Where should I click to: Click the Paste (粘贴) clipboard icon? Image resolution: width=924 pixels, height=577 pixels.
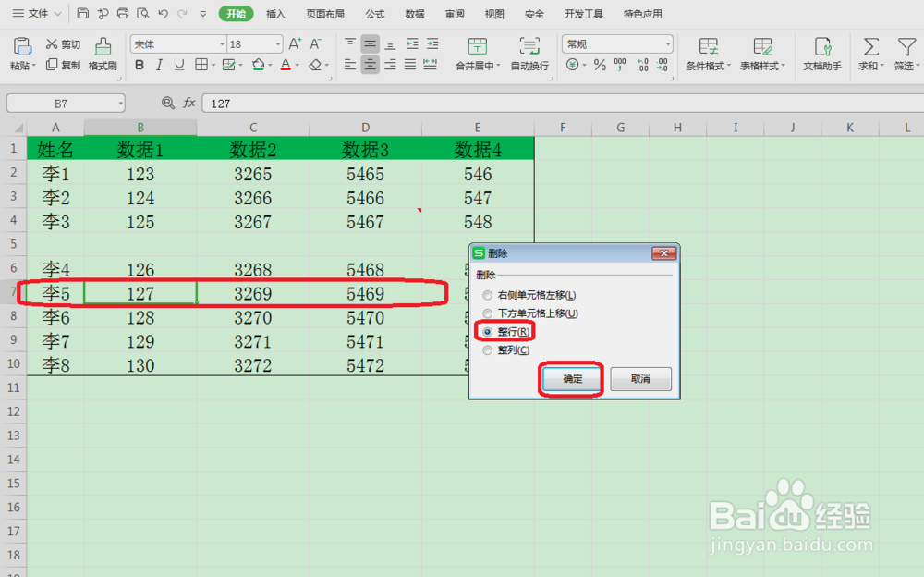pos(22,46)
